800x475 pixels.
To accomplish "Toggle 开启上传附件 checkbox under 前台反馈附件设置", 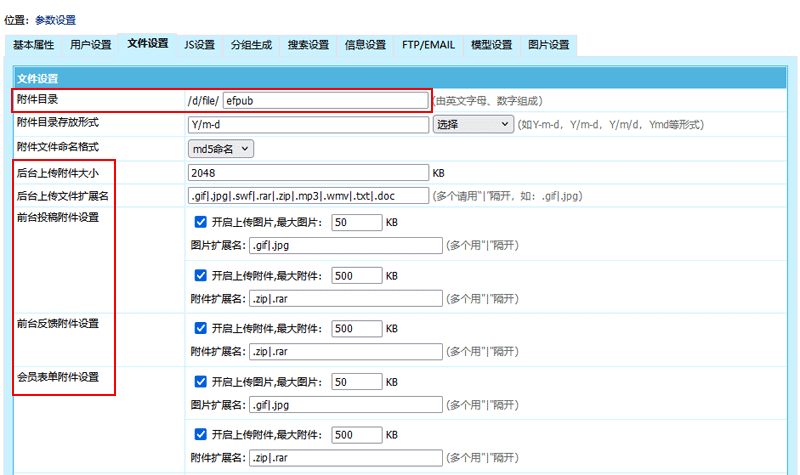I will coord(201,328).
